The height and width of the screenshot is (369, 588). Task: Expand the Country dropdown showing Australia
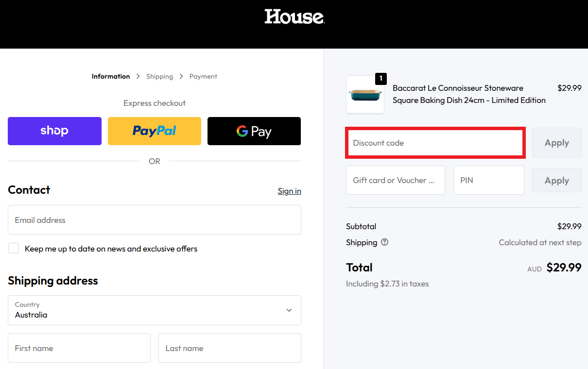tap(154, 310)
